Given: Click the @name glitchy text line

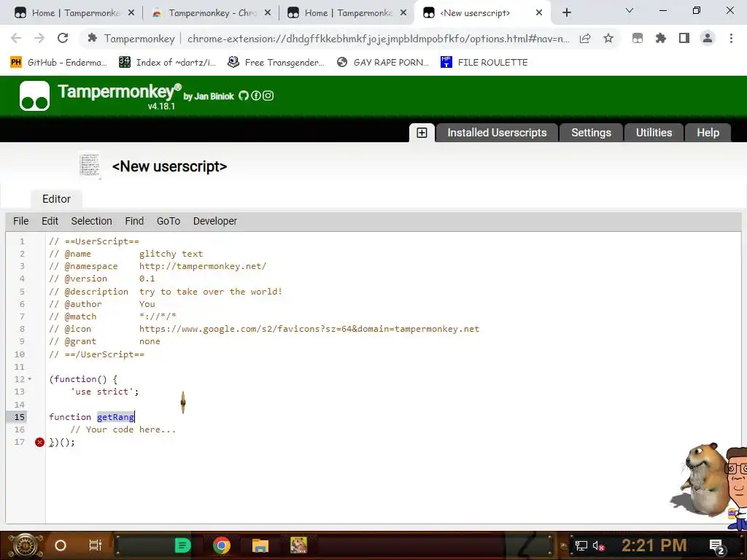Looking at the screenshot, I should tap(125, 254).
